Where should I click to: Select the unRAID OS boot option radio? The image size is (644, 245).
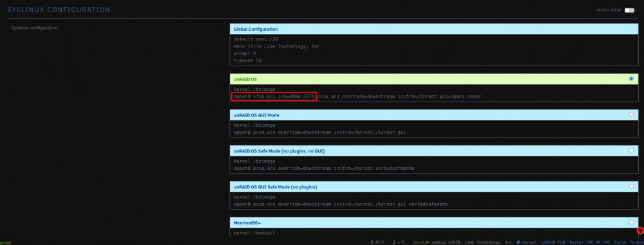pos(631,78)
